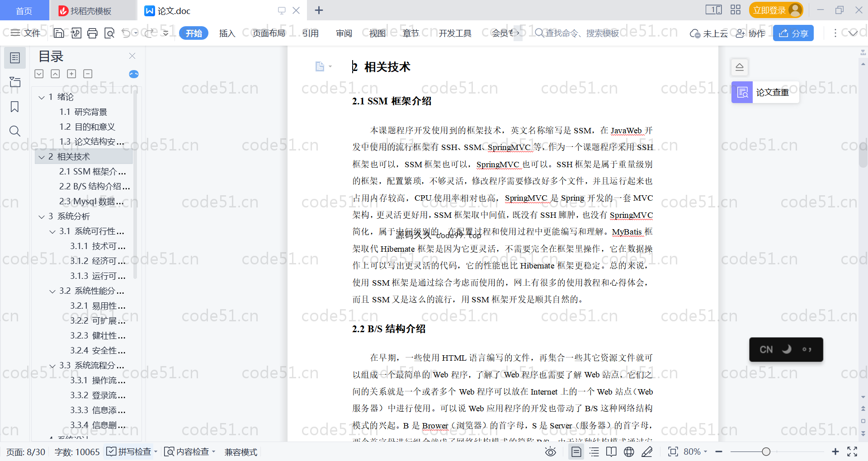Switch to the 章节 ribbon tab
The height and width of the screenshot is (461, 868).
(411, 33)
